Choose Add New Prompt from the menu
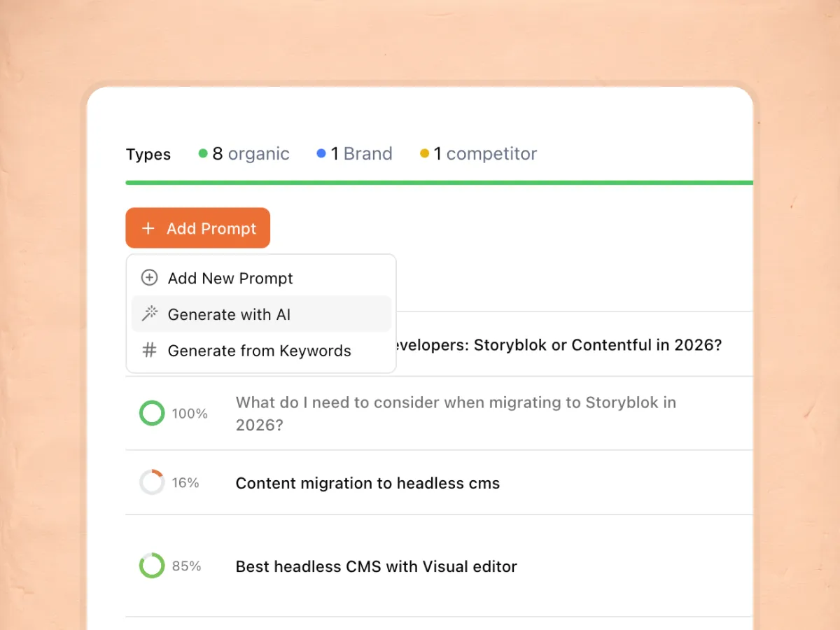Image resolution: width=840 pixels, height=630 pixels. [230, 278]
